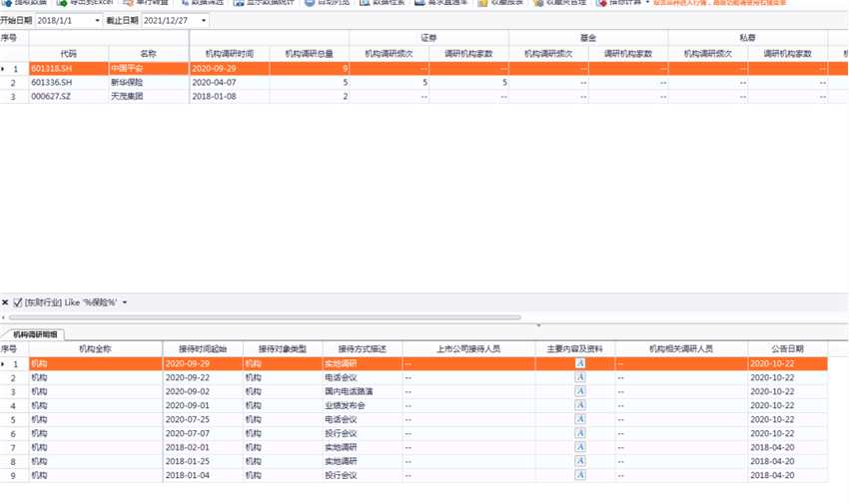Open content document icon for 2020-09-22 detail row
Screen dimensions: 849x504
pos(580,377)
